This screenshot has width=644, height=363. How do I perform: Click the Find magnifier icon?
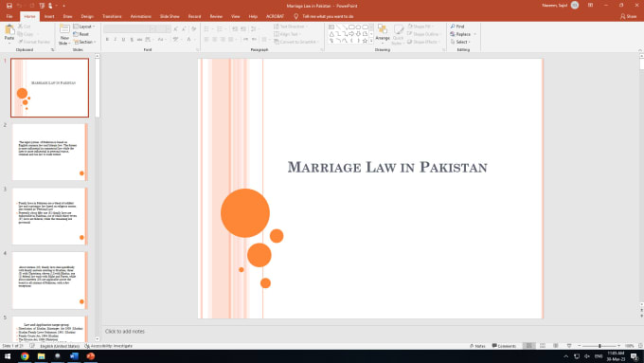[453, 27]
